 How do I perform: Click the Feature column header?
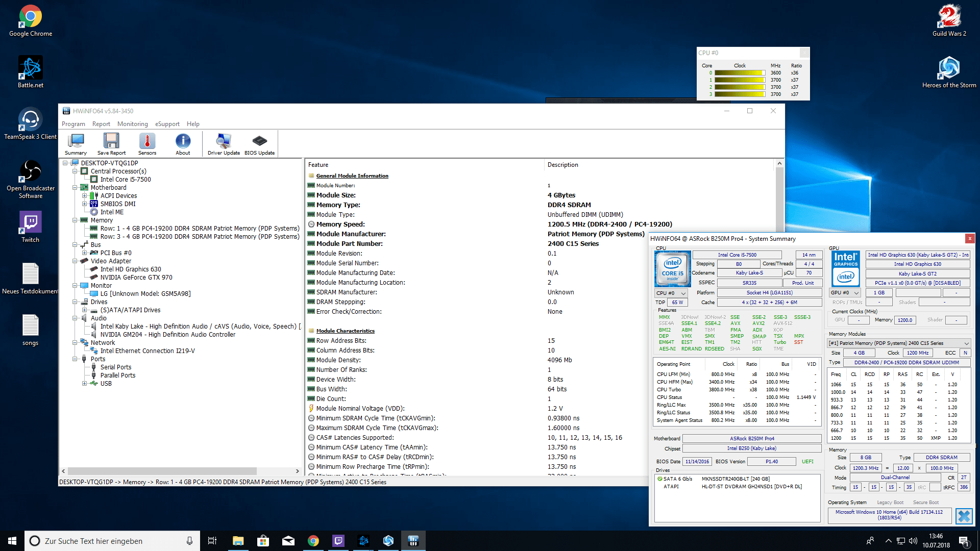pyautogui.click(x=318, y=165)
